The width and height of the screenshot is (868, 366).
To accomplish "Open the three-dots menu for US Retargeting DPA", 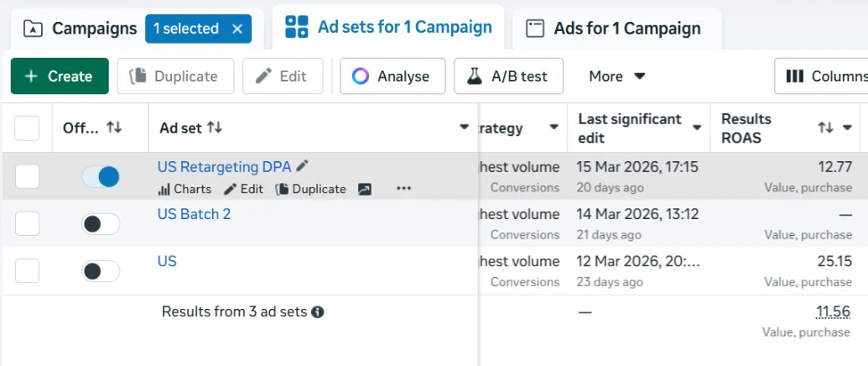I will tap(404, 189).
